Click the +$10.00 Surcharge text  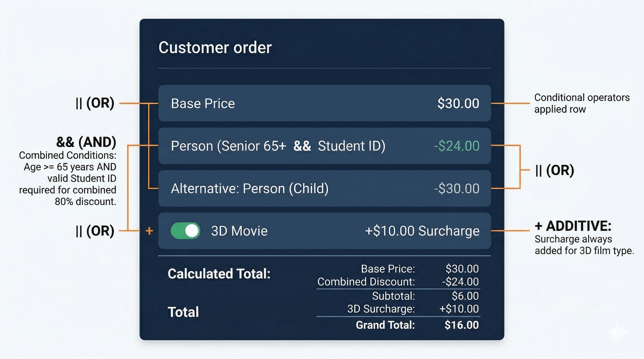pyautogui.click(x=422, y=231)
